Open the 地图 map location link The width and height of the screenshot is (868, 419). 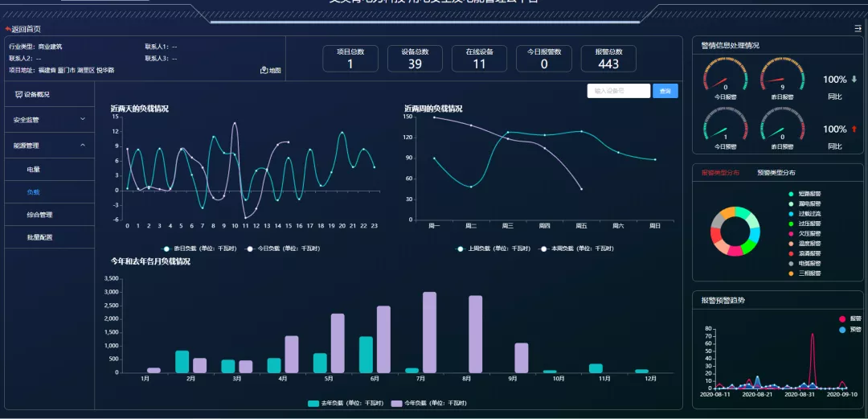tap(271, 71)
